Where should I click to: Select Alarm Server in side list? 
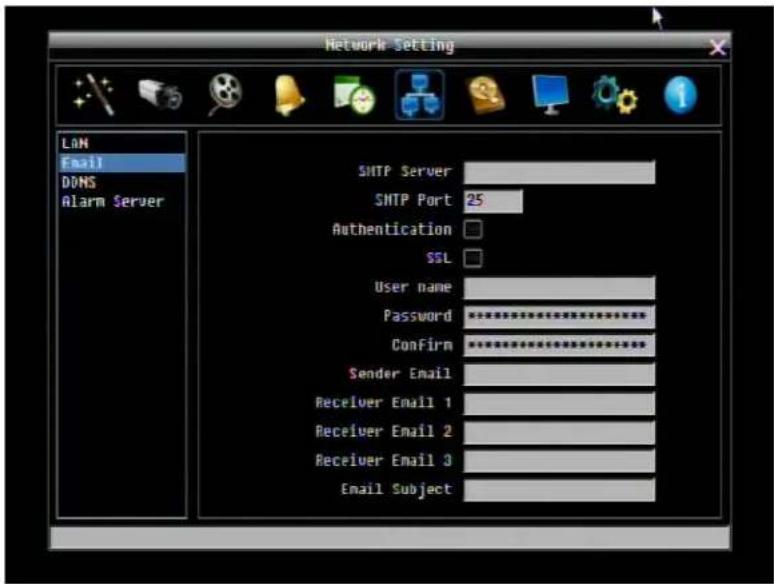tap(122, 201)
